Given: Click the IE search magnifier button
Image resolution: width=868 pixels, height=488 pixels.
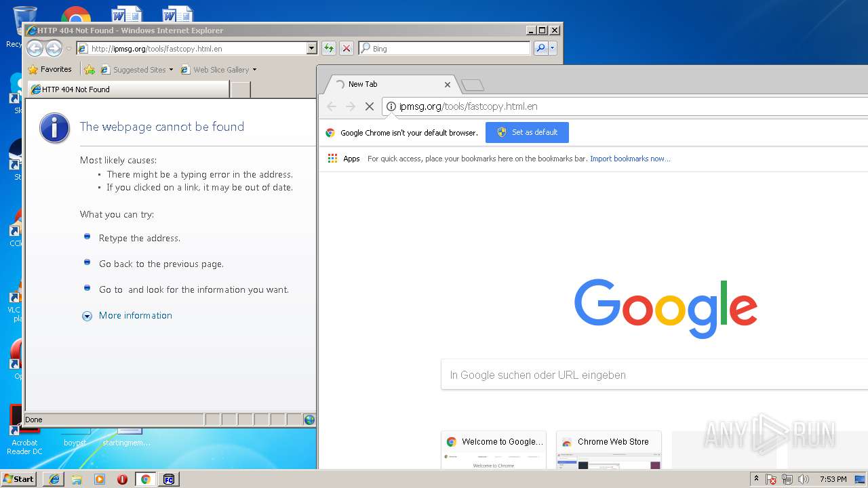Looking at the screenshot, I should (540, 48).
